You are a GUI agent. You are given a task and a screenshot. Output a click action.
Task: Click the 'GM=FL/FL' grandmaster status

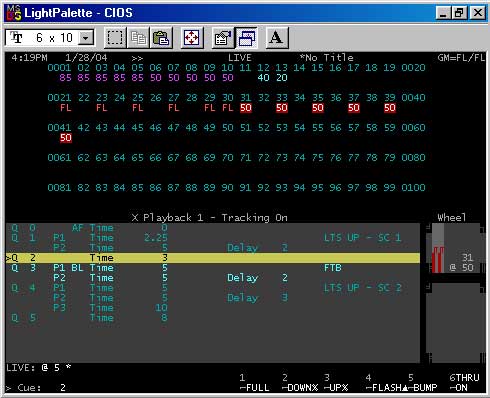[x=461, y=58]
